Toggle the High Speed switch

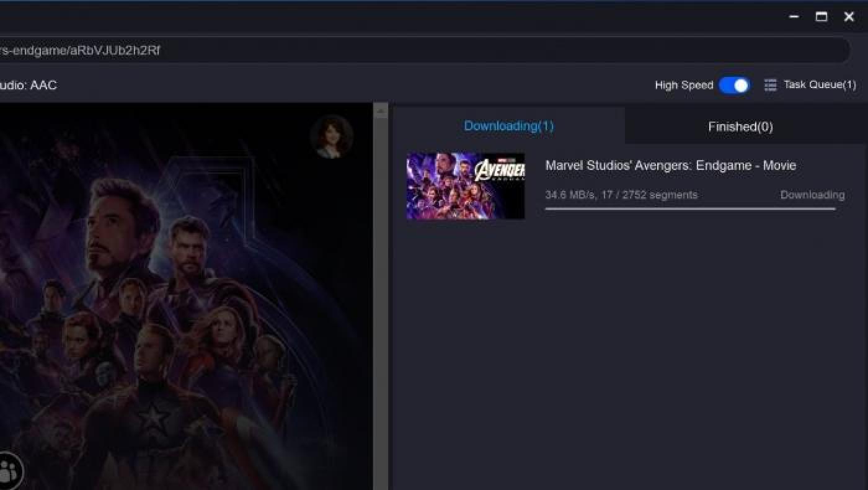[734, 85]
